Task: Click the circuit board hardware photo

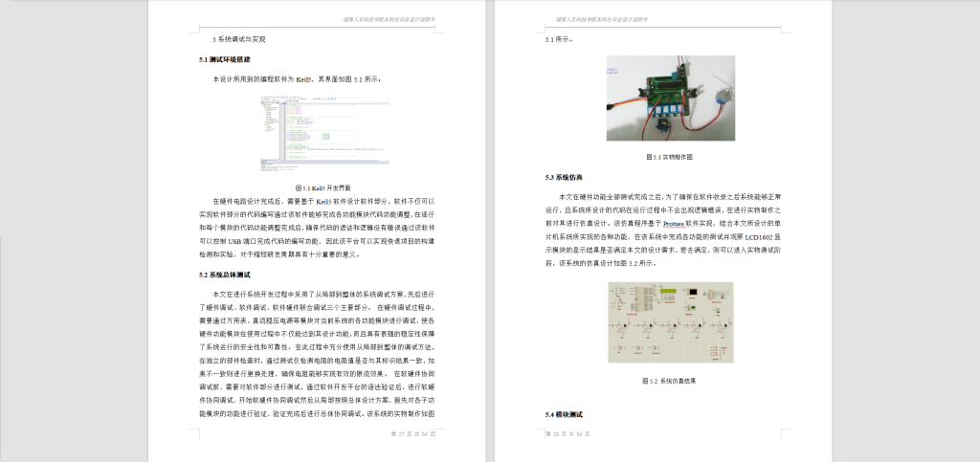Action: [x=670, y=98]
